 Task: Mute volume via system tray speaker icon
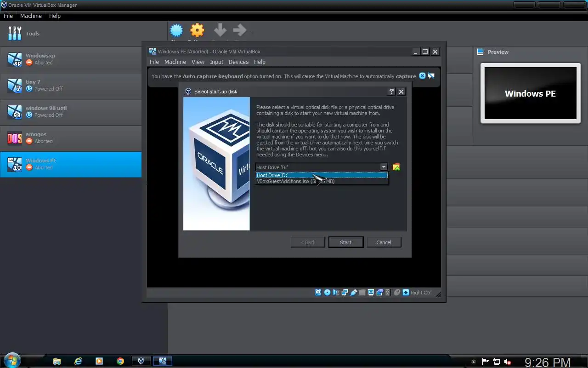pos(508,362)
